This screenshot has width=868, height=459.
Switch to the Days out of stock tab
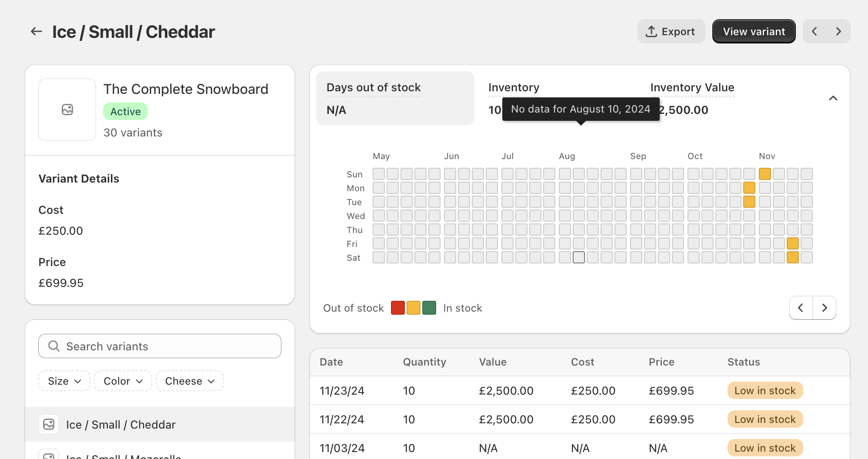[395, 98]
